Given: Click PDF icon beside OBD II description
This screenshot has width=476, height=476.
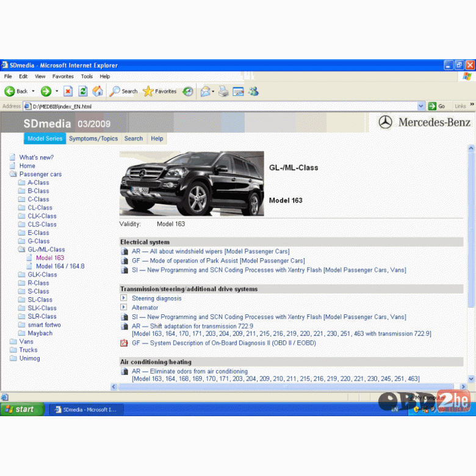Looking at the screenshot, I should [124, 343].
